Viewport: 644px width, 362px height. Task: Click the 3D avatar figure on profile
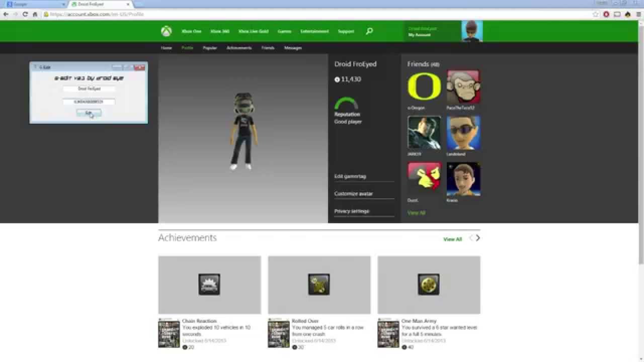click(243, 131)
